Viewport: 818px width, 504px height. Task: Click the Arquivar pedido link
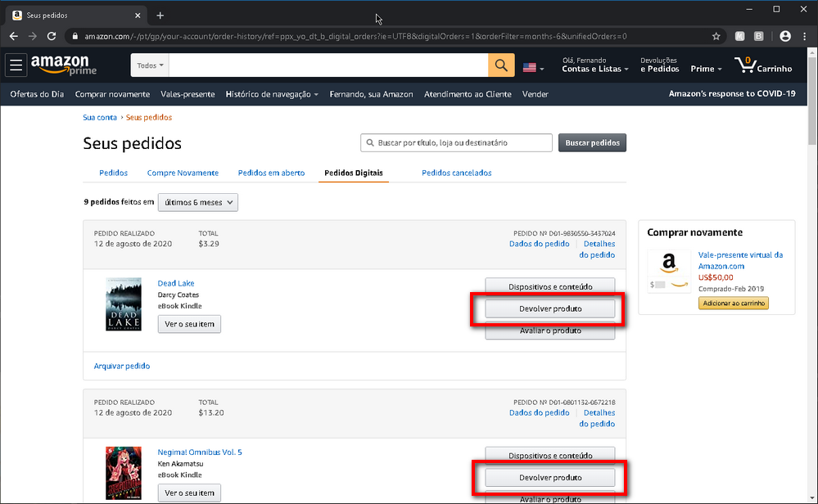pyautogui.click(x=121, y=366)
